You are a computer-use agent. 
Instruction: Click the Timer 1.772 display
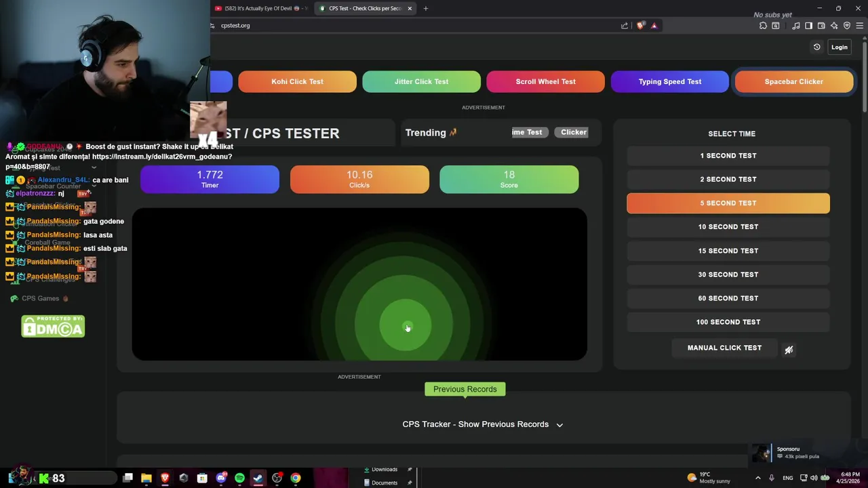(x=210, y=180)
